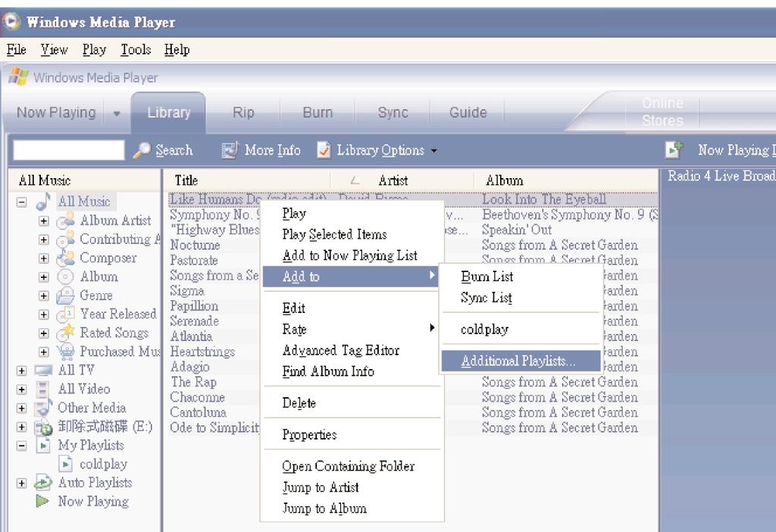Choose Delete from the context menu
The image size is (776, 532).
tap(352, 403)
